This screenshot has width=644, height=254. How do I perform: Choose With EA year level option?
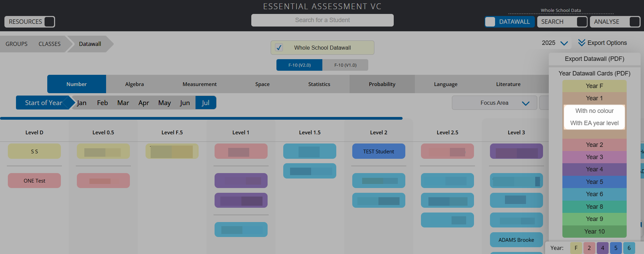[x=594, y=123]
